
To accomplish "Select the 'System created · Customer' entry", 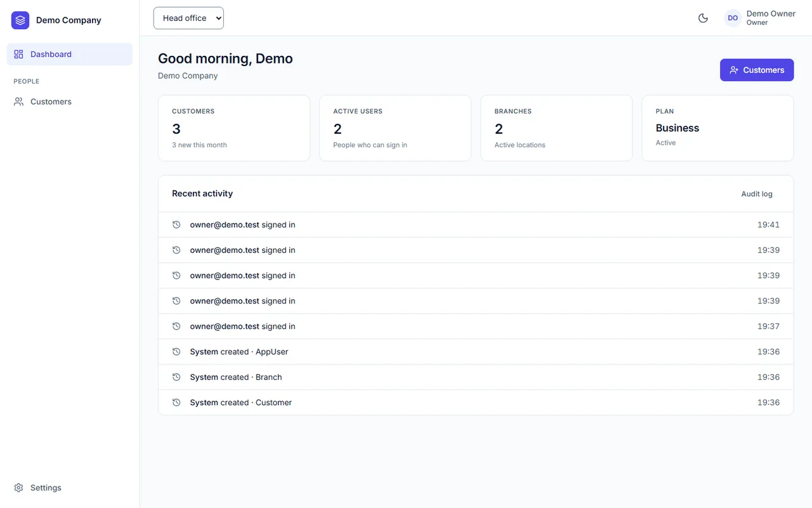I will click(476, 403).
